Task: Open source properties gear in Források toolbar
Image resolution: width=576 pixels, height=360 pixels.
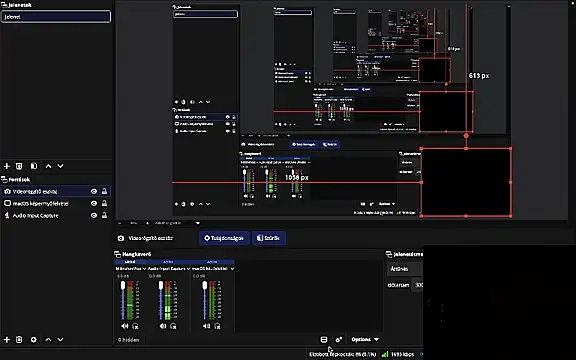Action: point(33,340)
